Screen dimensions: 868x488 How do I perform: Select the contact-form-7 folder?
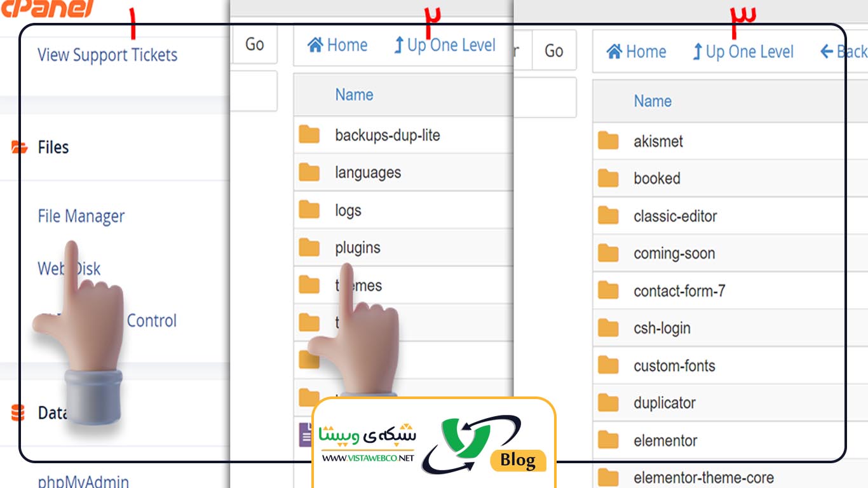679,291
